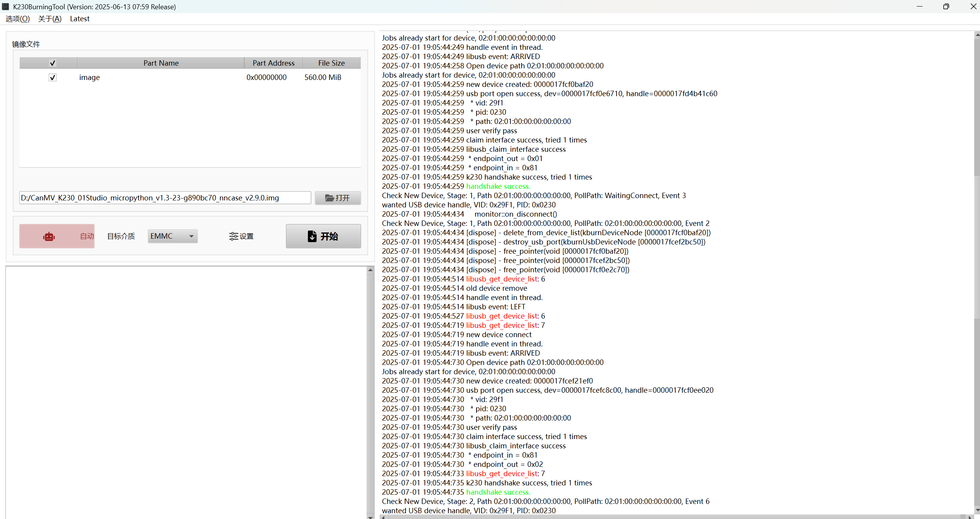Click the image file path input field
Screen dimensions: 980x519
coord(165,198)
